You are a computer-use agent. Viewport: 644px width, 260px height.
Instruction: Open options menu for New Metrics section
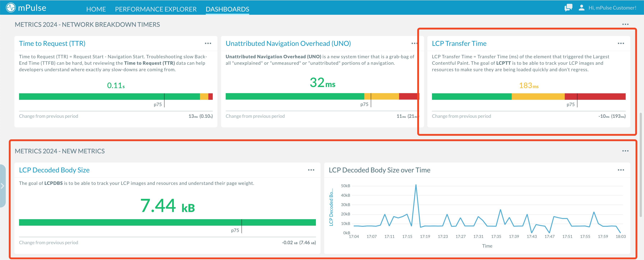tap(625, 151)
